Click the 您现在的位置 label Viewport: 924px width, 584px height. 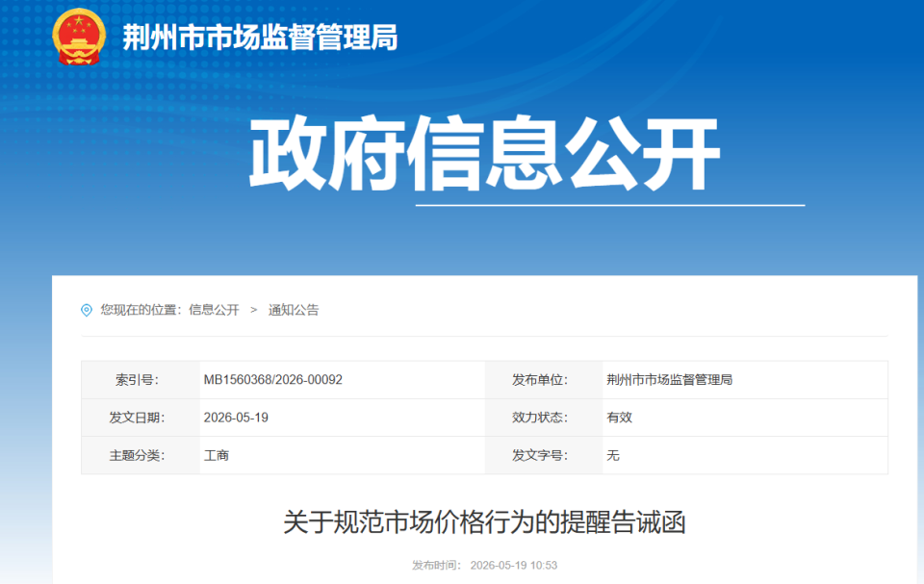(x=141, y=310)
